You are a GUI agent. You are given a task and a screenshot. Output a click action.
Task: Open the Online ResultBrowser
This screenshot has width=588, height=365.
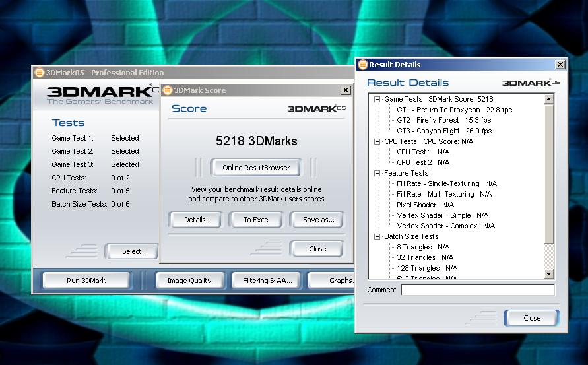pyautogui.click(x=256, y=168)
